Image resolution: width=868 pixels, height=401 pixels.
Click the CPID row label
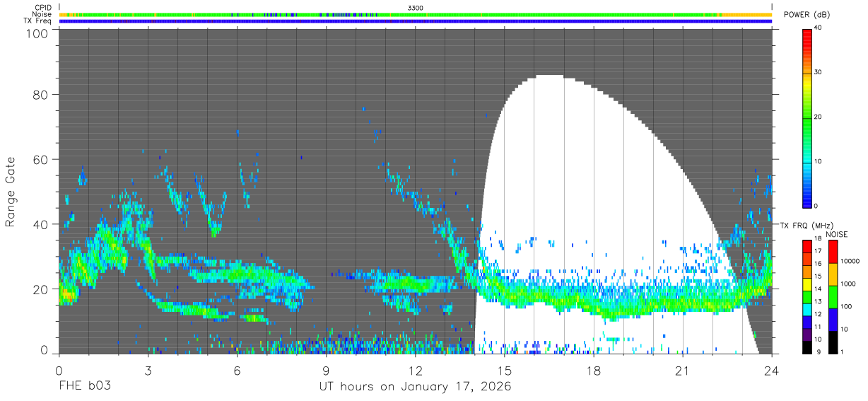[x=42, y=7]
